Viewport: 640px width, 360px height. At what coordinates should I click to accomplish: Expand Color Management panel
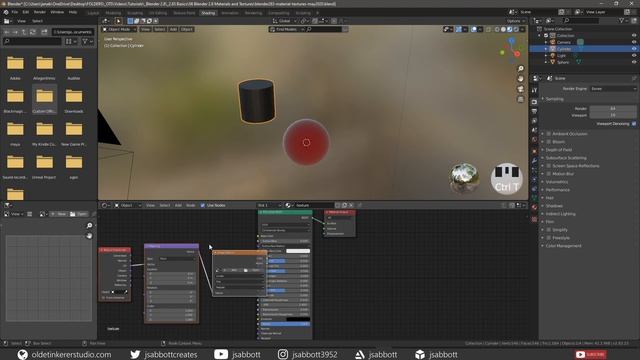point(563,246)
